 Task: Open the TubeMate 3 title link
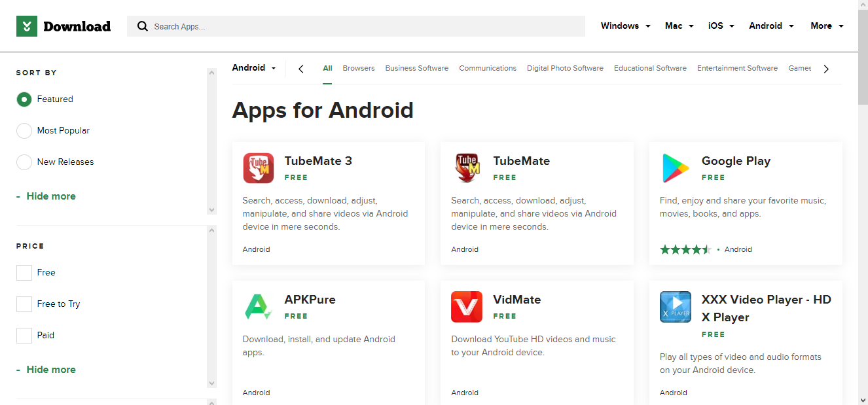(x=318, y=161)
